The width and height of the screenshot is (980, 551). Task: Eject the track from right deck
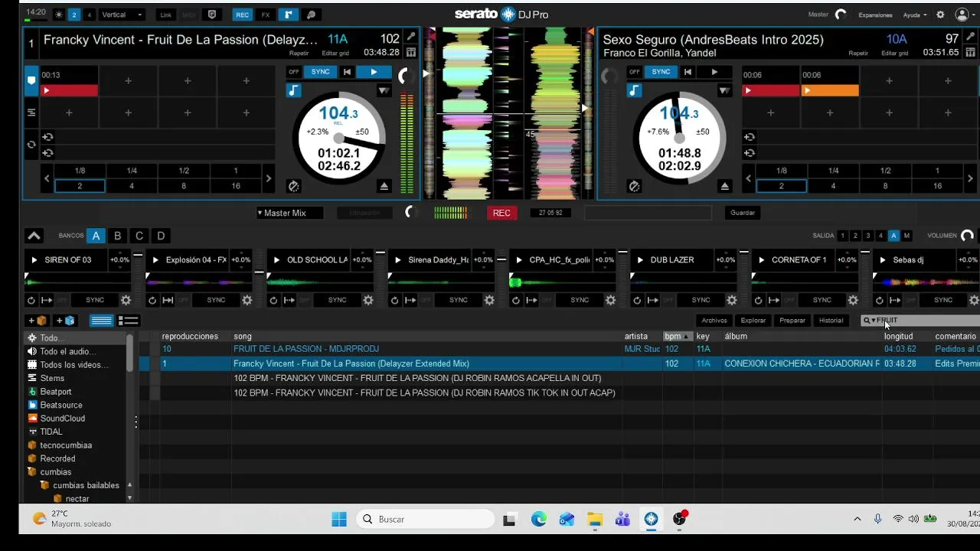click(x=725, y=186)
